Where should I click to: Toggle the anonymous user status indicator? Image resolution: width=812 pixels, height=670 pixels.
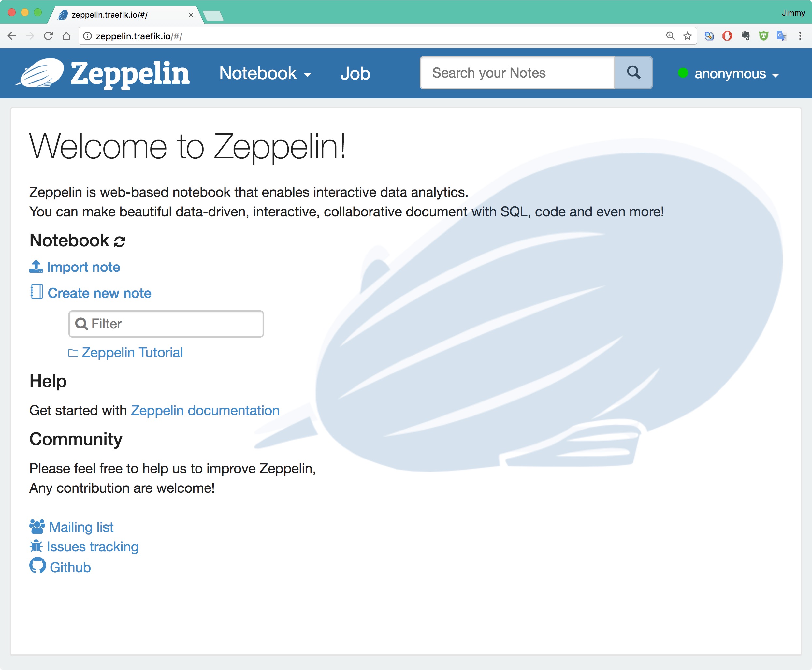coord(683,74)
